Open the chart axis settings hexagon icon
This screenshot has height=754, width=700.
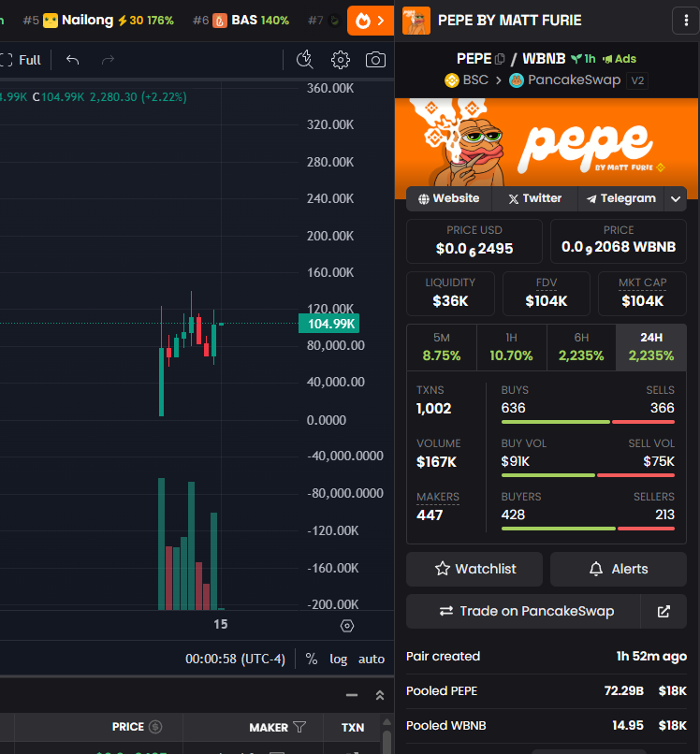pos(347,626)
